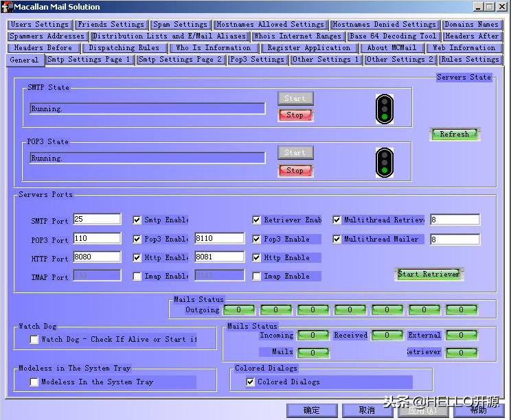The width and height of the screenshot is (511, 420).
Task: Open the Hostnames Allowed Settings tab
Action: pos(271,25)
